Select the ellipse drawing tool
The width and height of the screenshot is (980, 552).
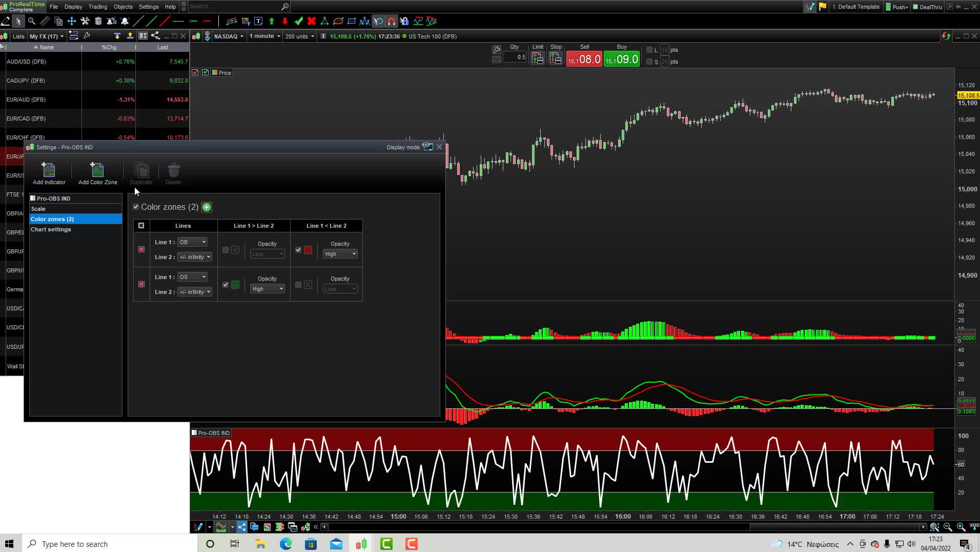click(x=339, y=21)
